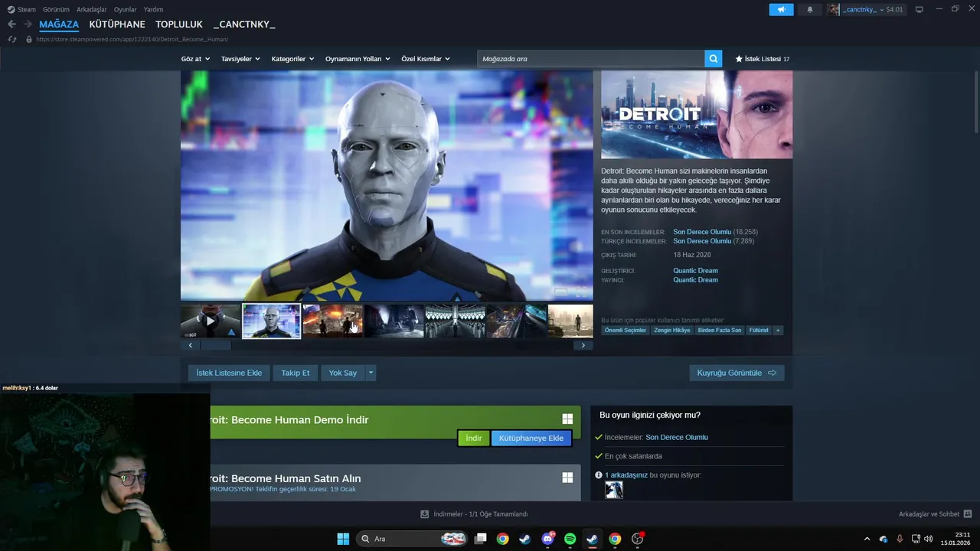Screen dimensions: 980x551
Task: Click Kuyruğu Görüntüle button
Action: pos(737,373)
